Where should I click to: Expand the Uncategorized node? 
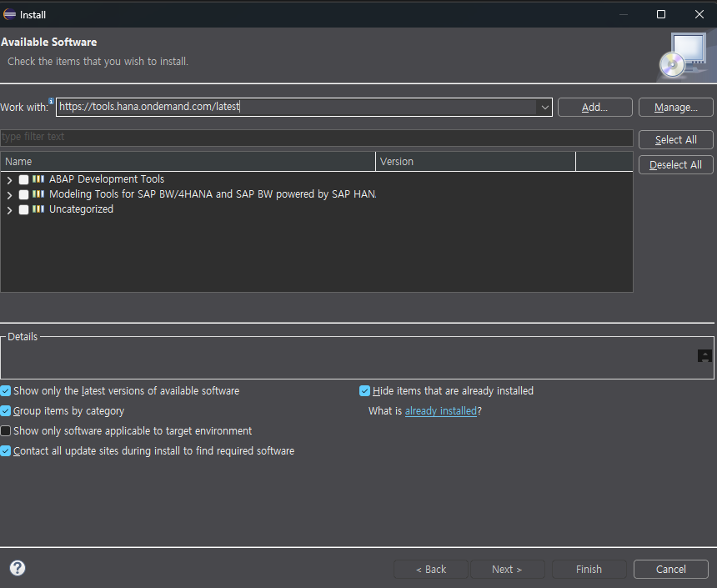tap(9, 210)
